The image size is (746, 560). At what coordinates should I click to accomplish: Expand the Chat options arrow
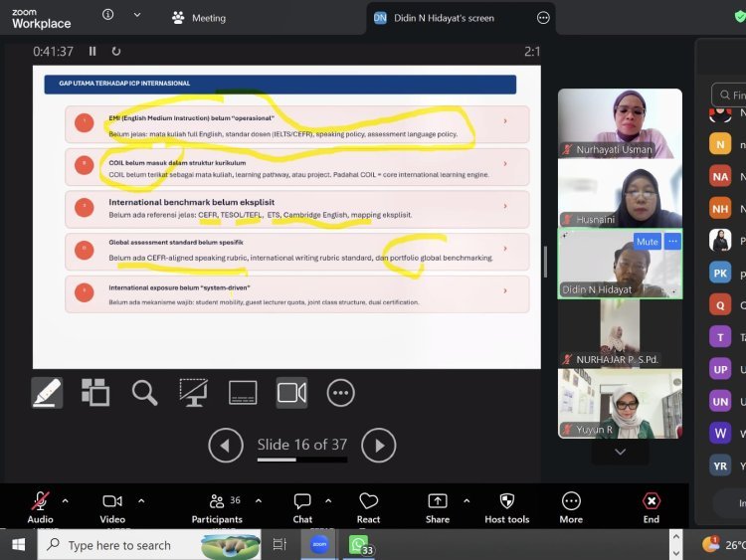pyautogui.click(x=328, y=500)
